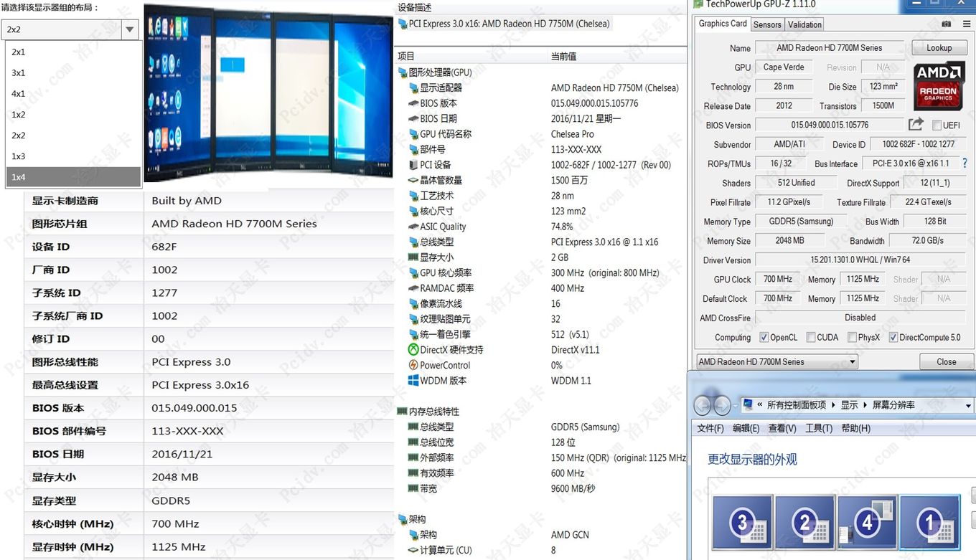The height and width of the screenshot is (560, 976).
Task: Open the 编辑(E) menu
Action: click(x=746, y=428)
